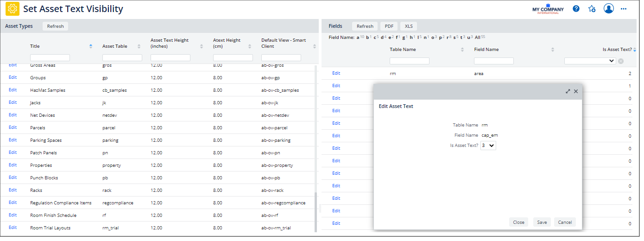This screenshot has height=241, width=644.
Task: Sort by the Title column arrows
Action: (91, 46)
